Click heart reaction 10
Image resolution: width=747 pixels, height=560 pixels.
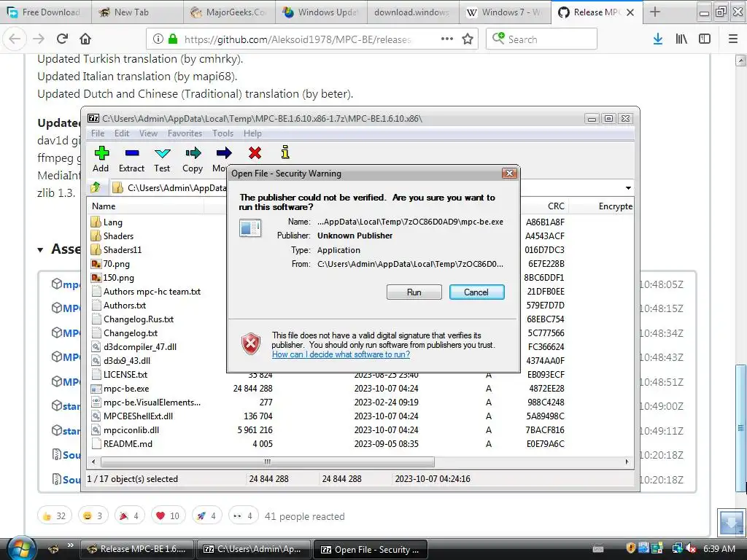pyautogui.click(x=169, y=516)
